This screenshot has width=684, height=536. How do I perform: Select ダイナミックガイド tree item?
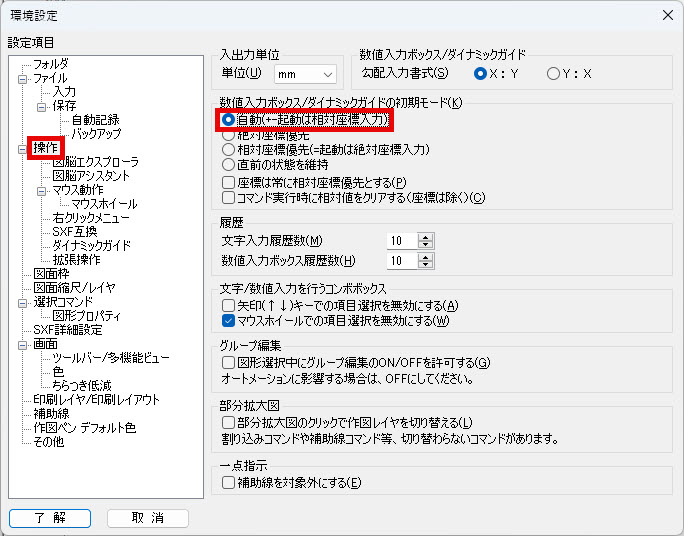[x=91, y=245]
